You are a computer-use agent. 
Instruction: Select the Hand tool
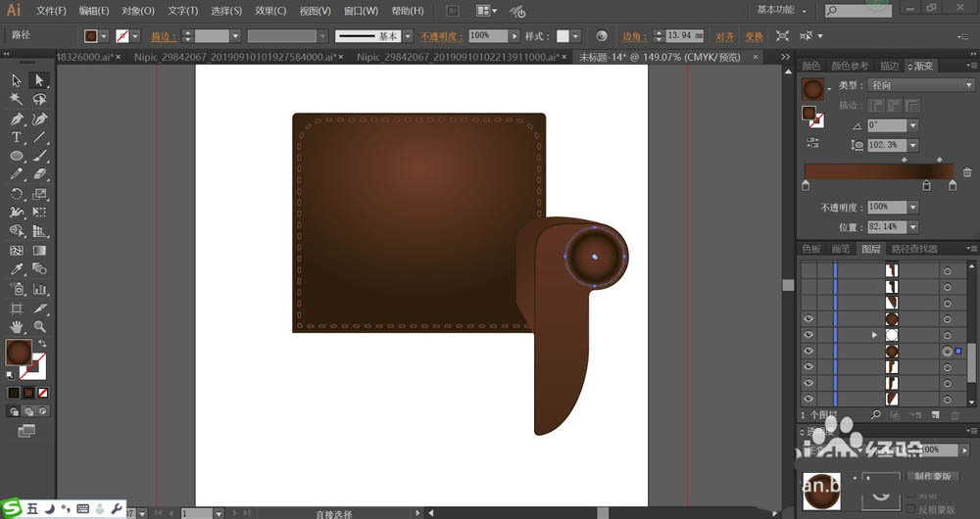point(17,327)
